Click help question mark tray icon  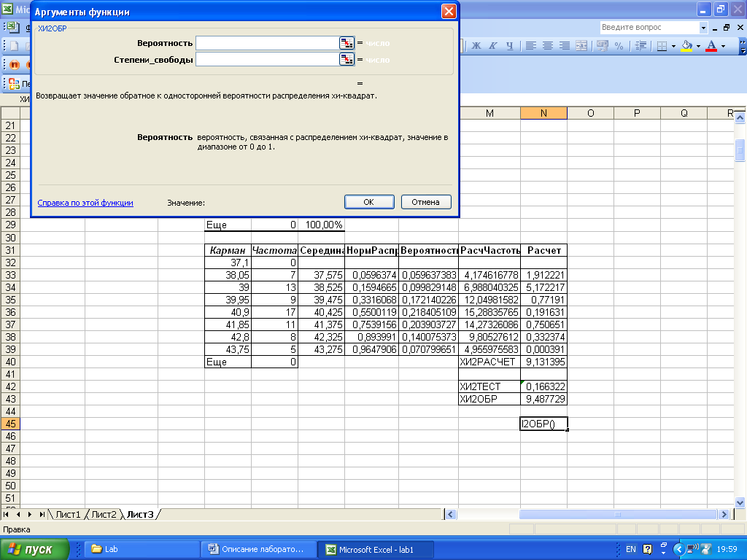point(648,549)
